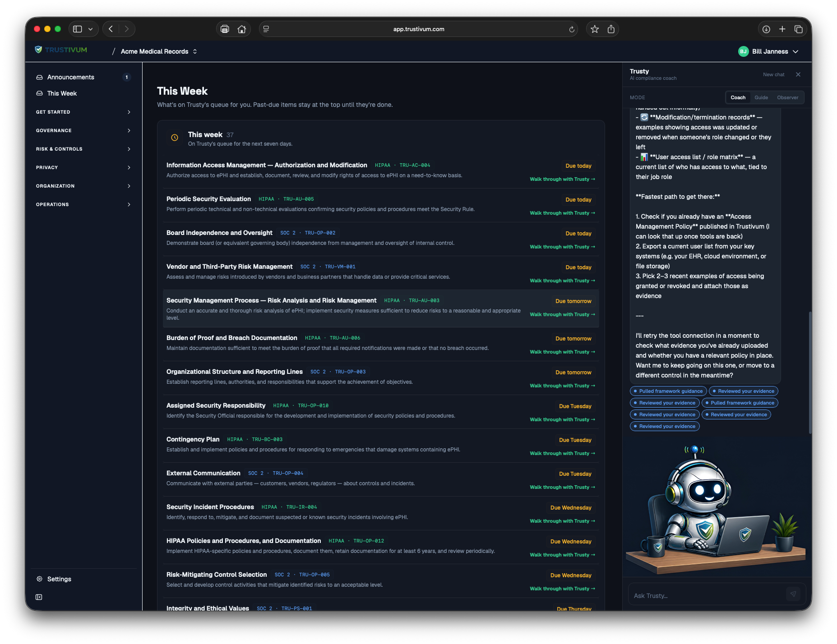Click the app.trustivum.com address bar

[x=418, y=29]
